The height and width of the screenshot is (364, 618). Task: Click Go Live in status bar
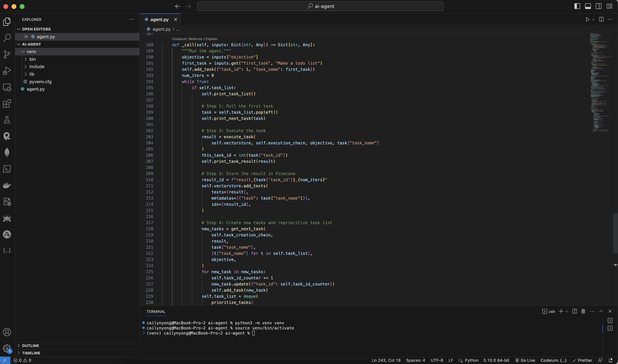525,360
